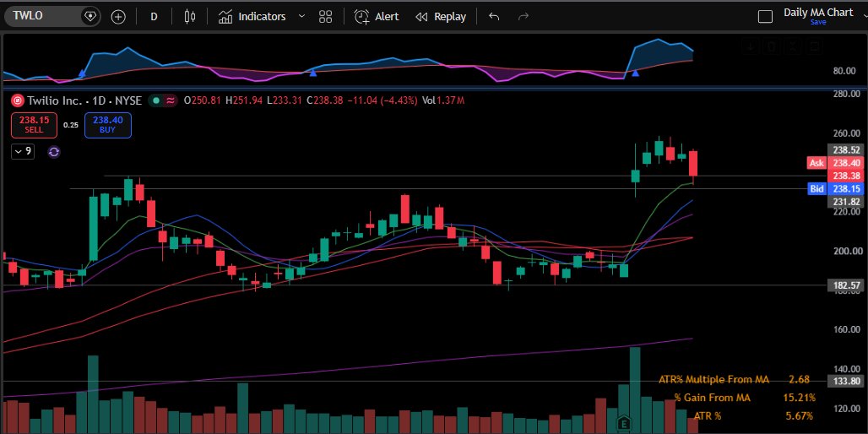
Task: Click the earnings E marker at chart bottom
Action: pyautogui.click(x=624, y=424)
